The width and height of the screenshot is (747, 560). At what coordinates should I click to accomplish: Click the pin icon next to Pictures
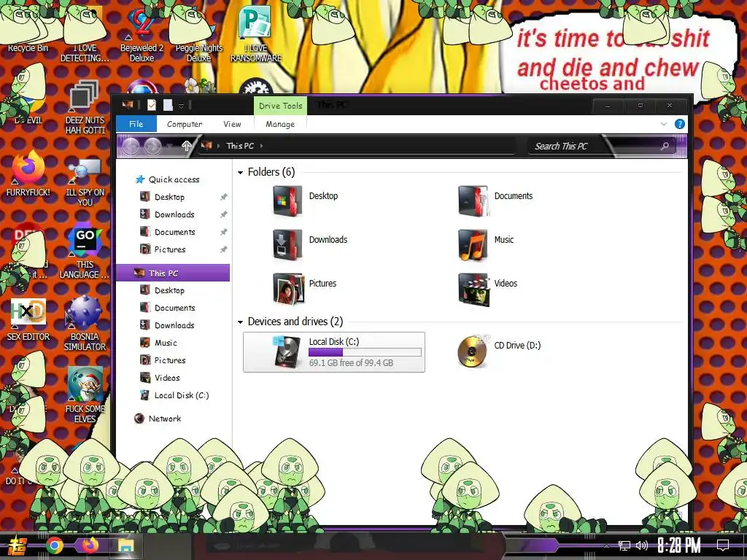pos(223,249)
